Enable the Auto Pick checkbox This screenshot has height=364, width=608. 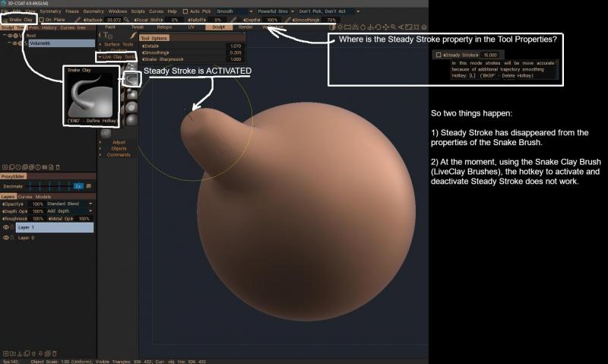tap(185, 11)
